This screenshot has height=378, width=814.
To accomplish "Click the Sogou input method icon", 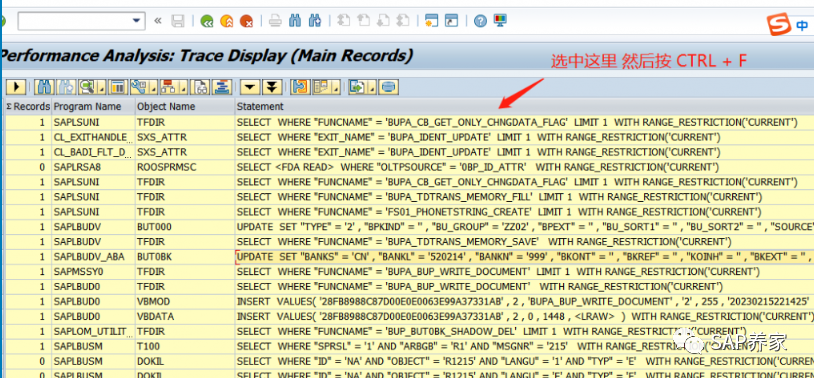I will coord(779,25).
